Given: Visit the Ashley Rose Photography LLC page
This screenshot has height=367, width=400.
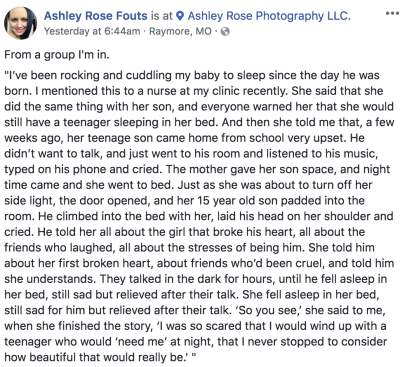Looking at the screenshot, I should (269, 16).
